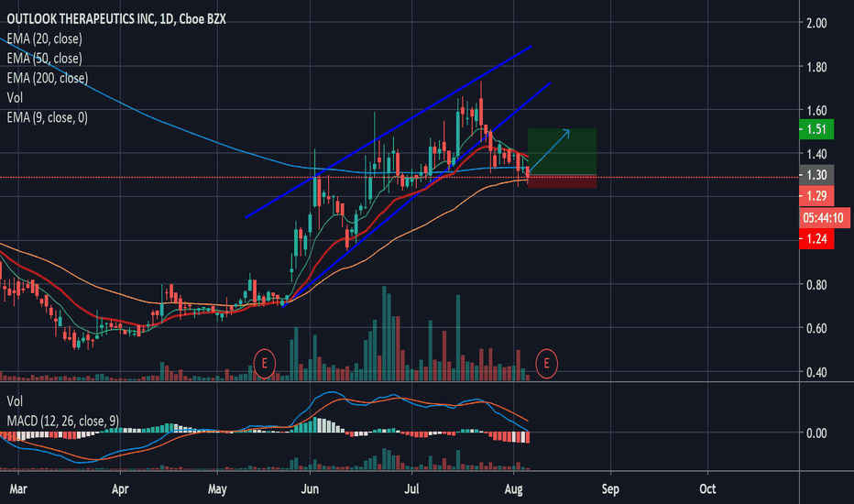Click the 1.60 price axis label
Image resolution: width=854 pixels, height=504 pixels.
pyautogui.click(x=816, y=111)
